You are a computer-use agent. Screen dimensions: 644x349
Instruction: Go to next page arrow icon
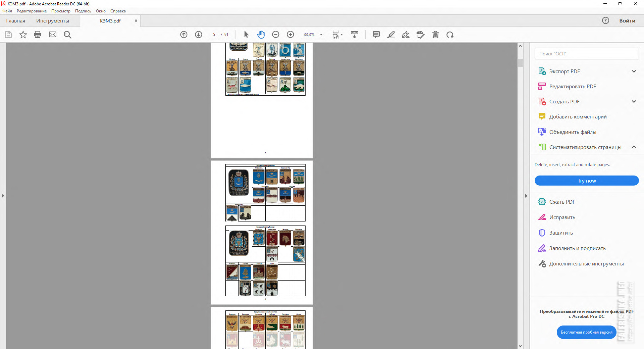pyautogui.click(x=199, y=35)
